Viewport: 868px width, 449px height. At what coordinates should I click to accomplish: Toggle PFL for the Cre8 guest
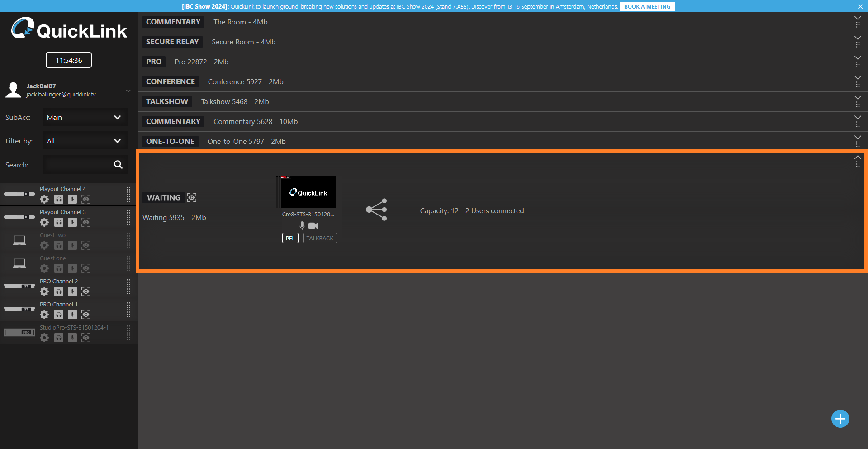click(x=290, y=238)
